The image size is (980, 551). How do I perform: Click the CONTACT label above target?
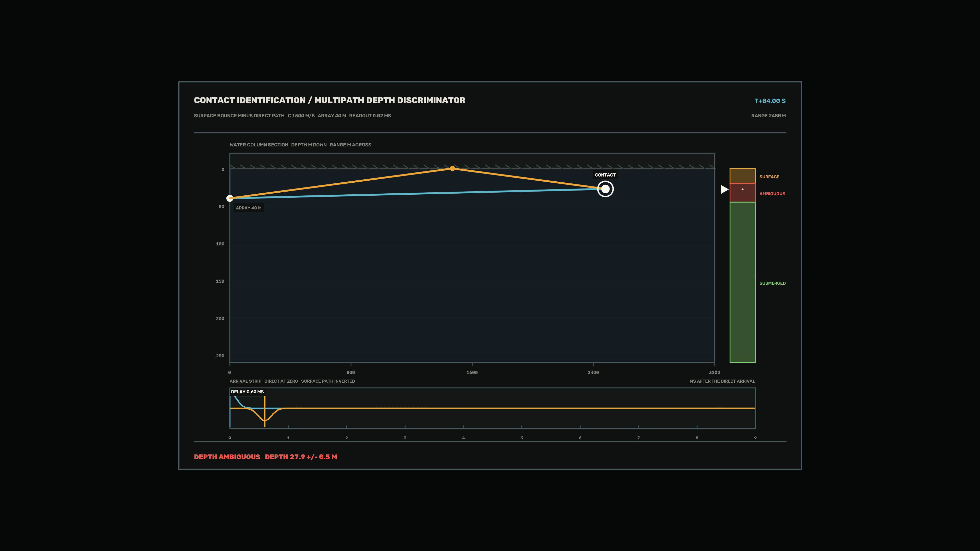[605, 175]
